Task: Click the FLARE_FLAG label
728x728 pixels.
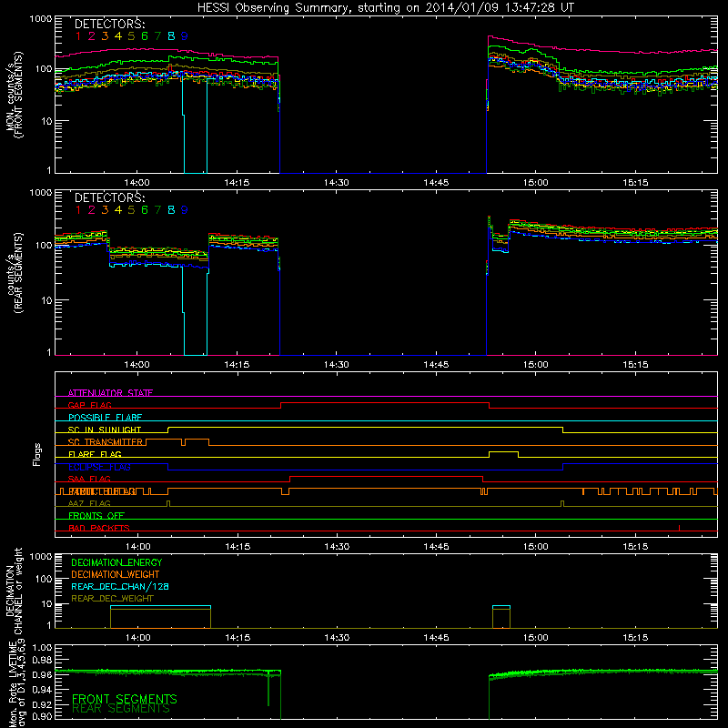Action: click(x=95, y=454)
